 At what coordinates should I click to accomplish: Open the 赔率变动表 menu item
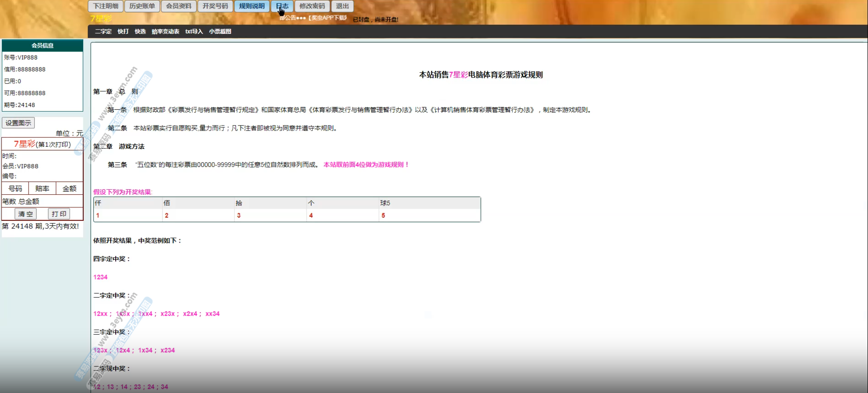coord(165,32)
